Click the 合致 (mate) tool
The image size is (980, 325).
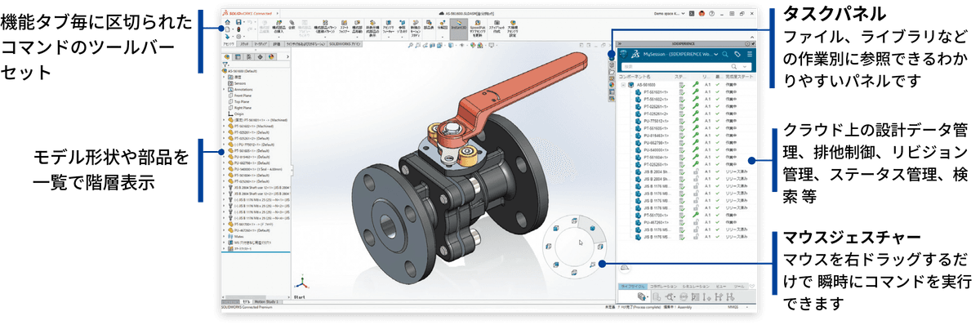(x=292, y=24)
